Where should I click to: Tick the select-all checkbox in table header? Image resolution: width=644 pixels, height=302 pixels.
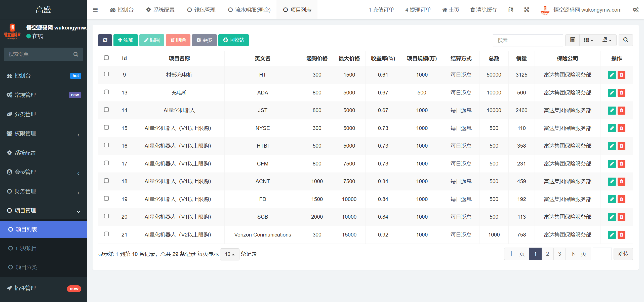(x=106, y=58)
